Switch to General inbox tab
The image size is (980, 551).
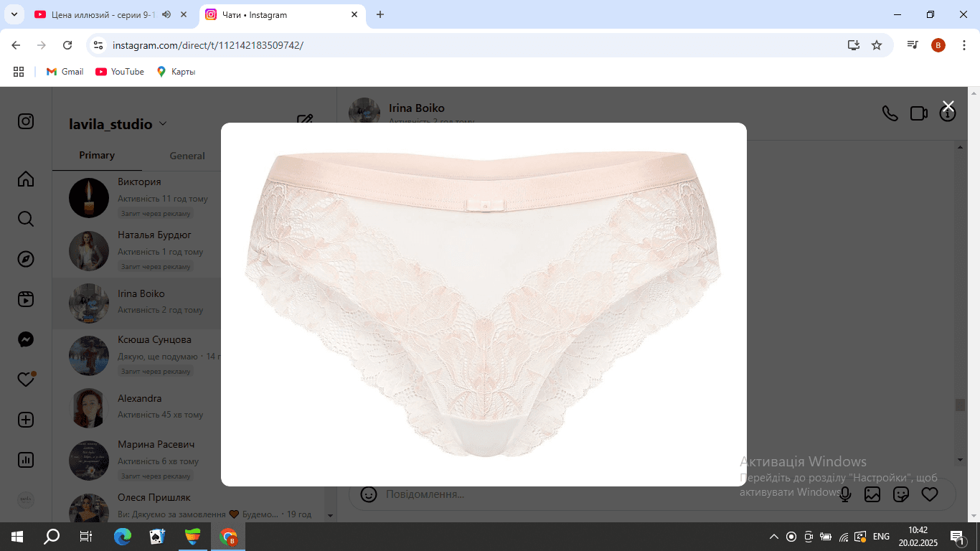(187, 156)
